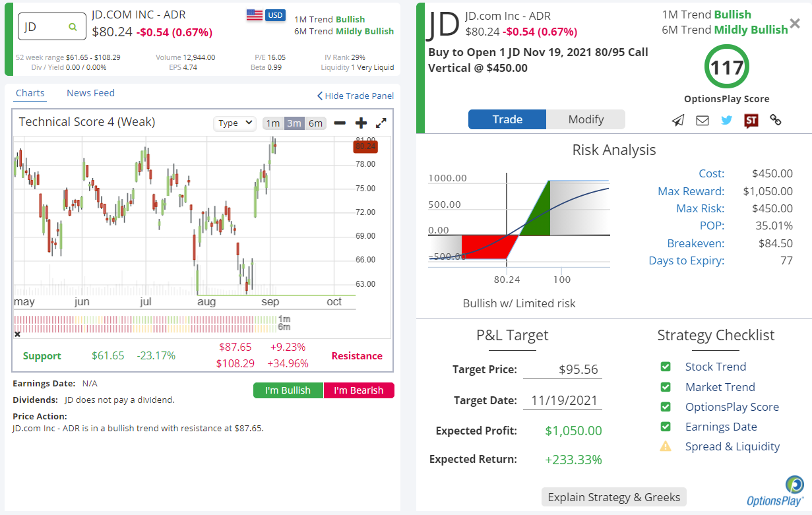
Task: Click the Spread & Liquidity warning icon
Action: click(666, 446)
